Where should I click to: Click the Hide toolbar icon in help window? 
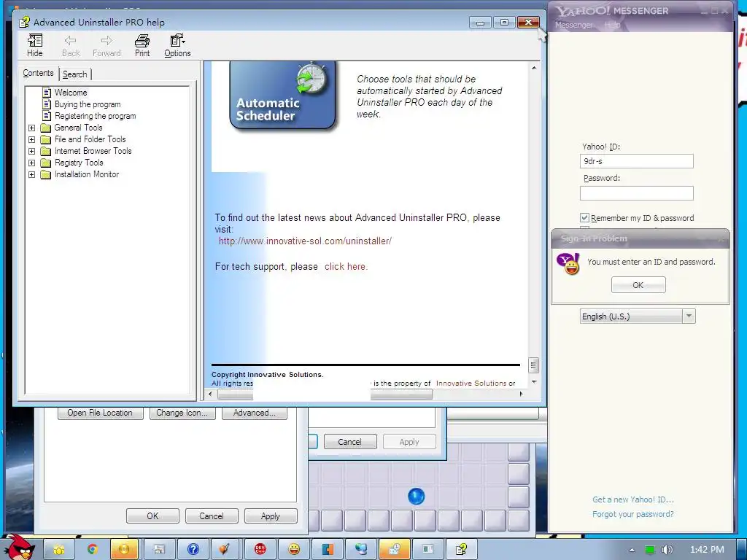click(35, 46)
